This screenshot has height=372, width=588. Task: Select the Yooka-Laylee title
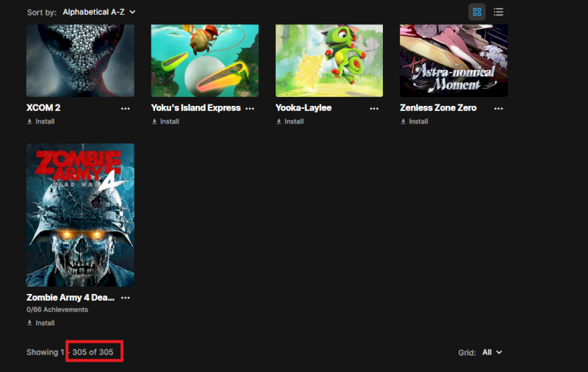coord(304,108)
